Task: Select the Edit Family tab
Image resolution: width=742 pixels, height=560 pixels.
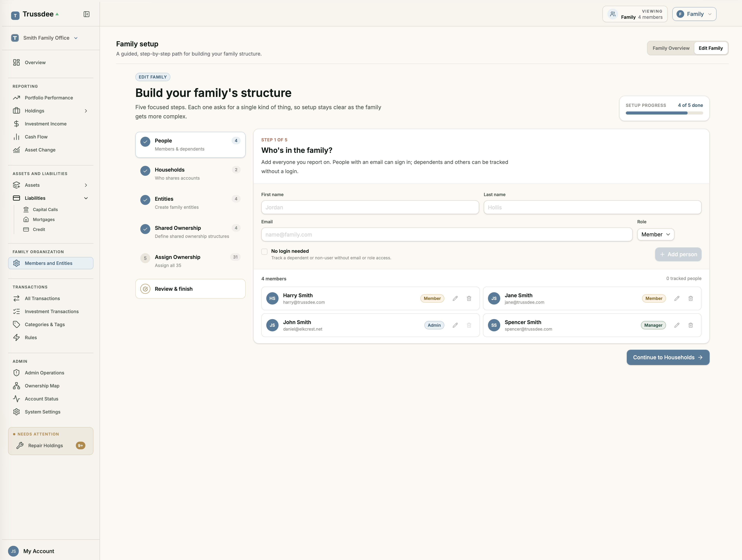Action: pyautogui.click(x=710, y=48)
